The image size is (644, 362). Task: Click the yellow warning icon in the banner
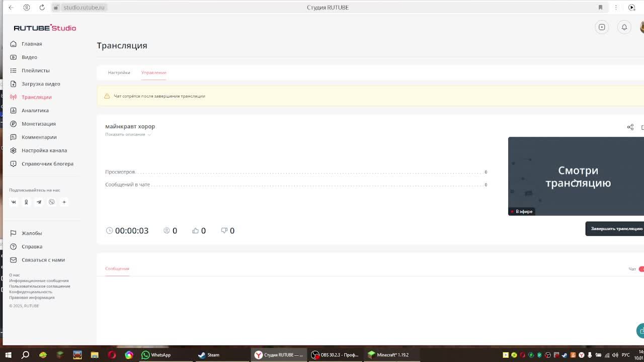[x=107, y=96]
